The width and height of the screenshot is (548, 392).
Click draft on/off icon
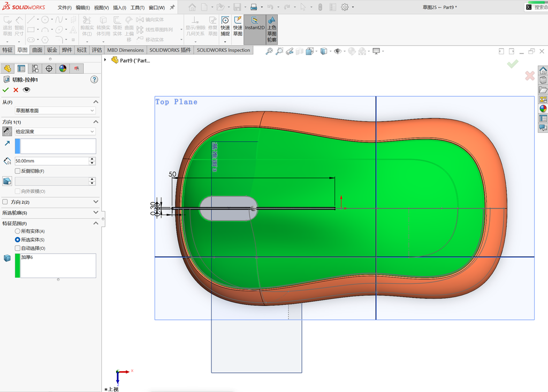[x=7, y=181]
